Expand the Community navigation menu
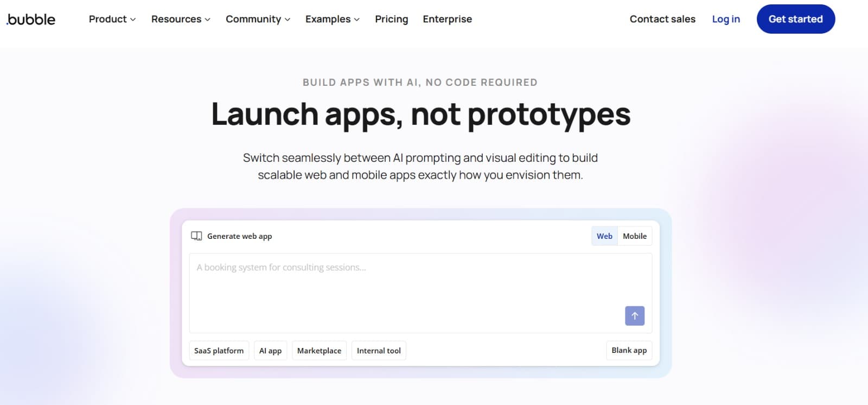Viewport: 868px width, 405px height. 258,19
